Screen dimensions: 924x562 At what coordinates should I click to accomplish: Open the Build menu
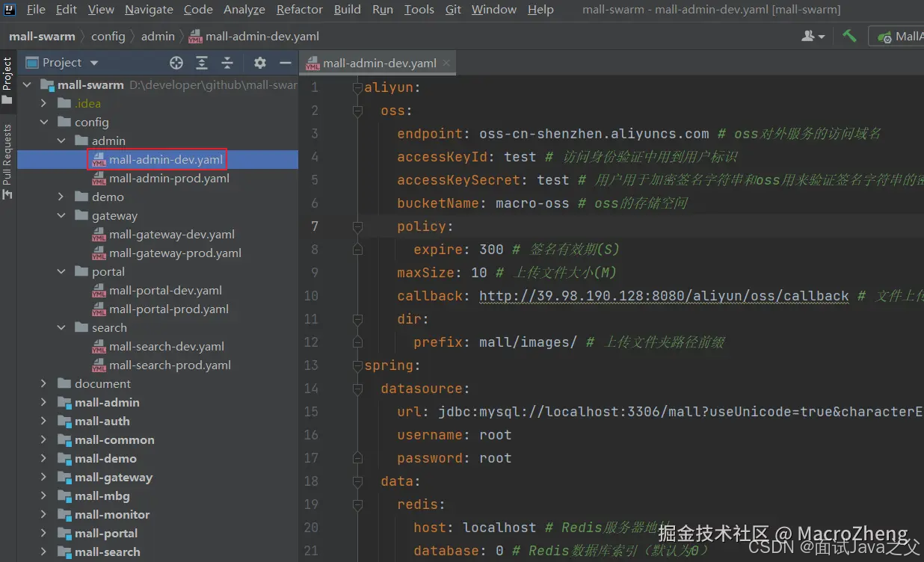click(348, 10)
